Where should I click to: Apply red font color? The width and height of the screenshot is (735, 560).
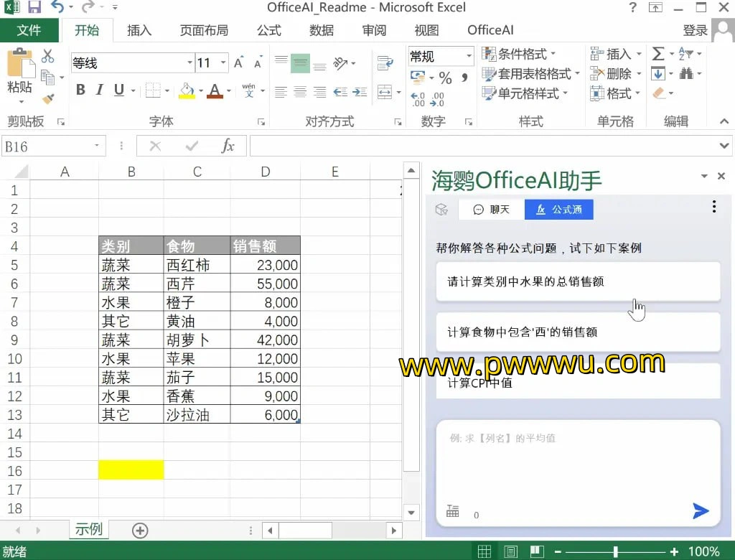pos(215,90)
